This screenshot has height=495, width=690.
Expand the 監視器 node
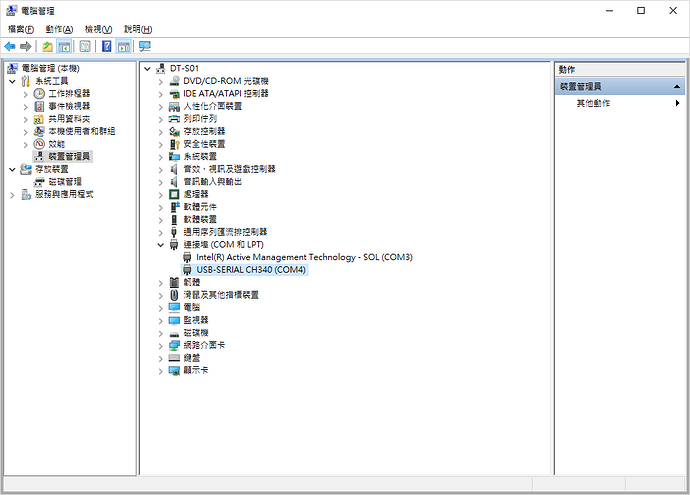[161, 321]
